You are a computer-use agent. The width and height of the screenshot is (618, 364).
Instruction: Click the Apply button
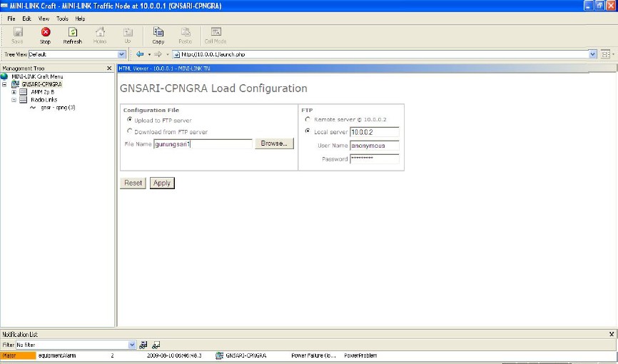pos(162,183)
